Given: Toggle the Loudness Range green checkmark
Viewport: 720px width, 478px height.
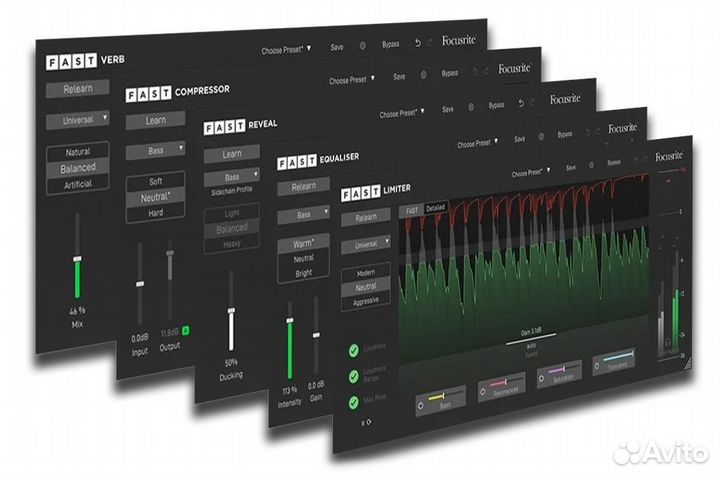Looking at the screenshot, I should click(x=353, y=377).
